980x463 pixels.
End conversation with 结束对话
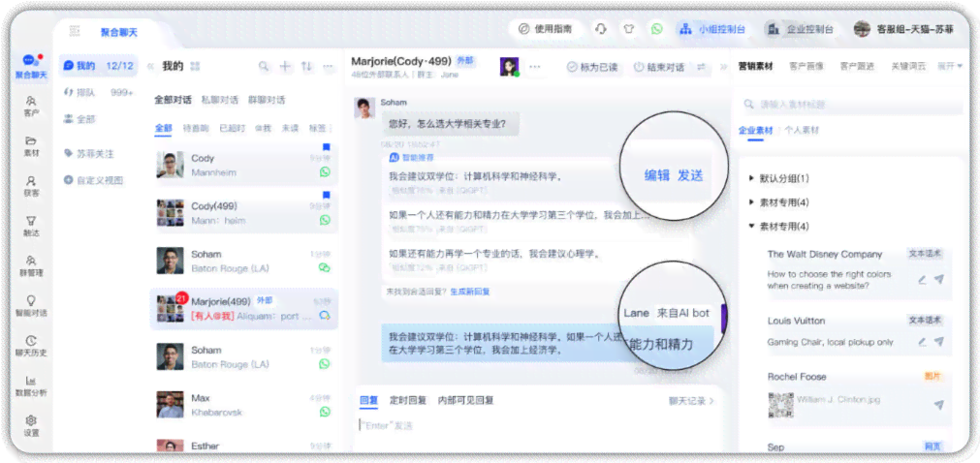pos(659,67)
